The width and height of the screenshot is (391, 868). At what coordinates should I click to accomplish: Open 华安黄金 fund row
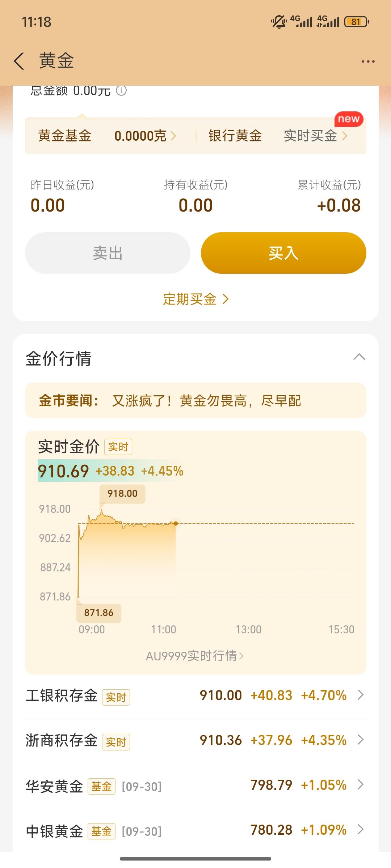(x=195, y=785)
